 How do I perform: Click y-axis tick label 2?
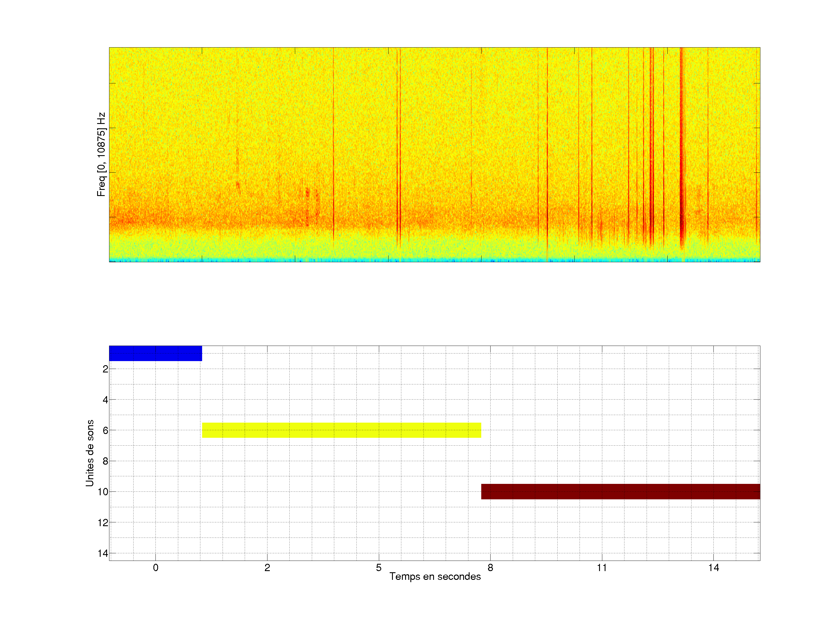pyautogui.click(x=105, y=369)
